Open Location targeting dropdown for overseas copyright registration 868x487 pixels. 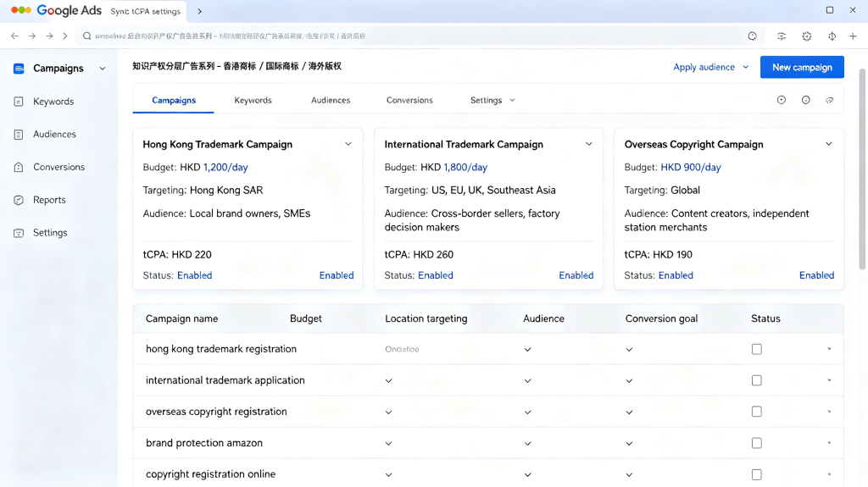(388, 412)
